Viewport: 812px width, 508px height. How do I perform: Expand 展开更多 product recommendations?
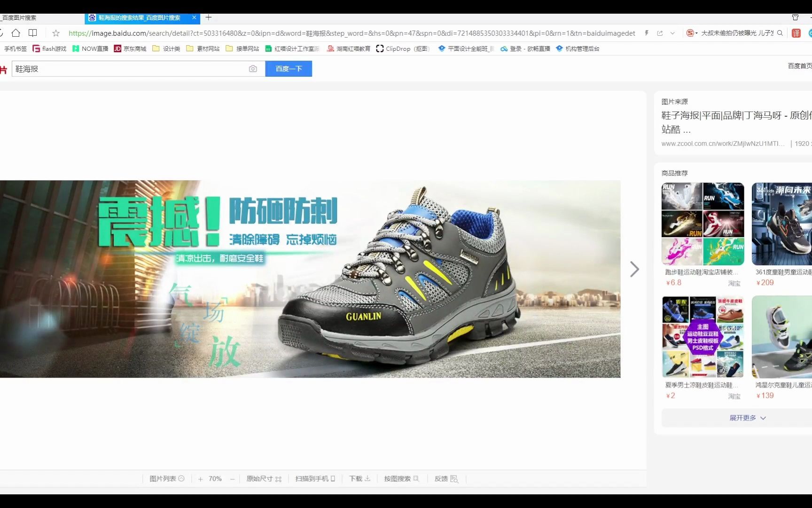click(747, 418)
